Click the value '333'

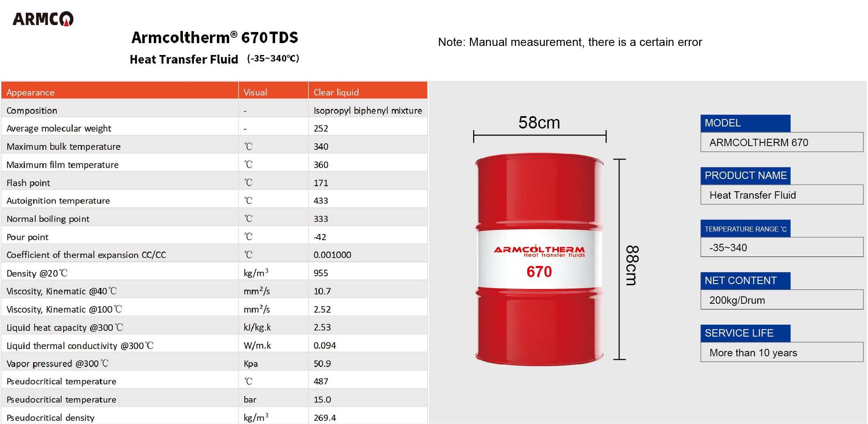pyautogui.click(x=321, y=219)
